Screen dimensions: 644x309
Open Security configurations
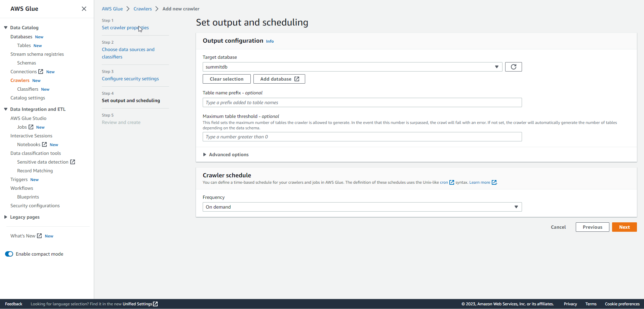[x=35, y=206]
